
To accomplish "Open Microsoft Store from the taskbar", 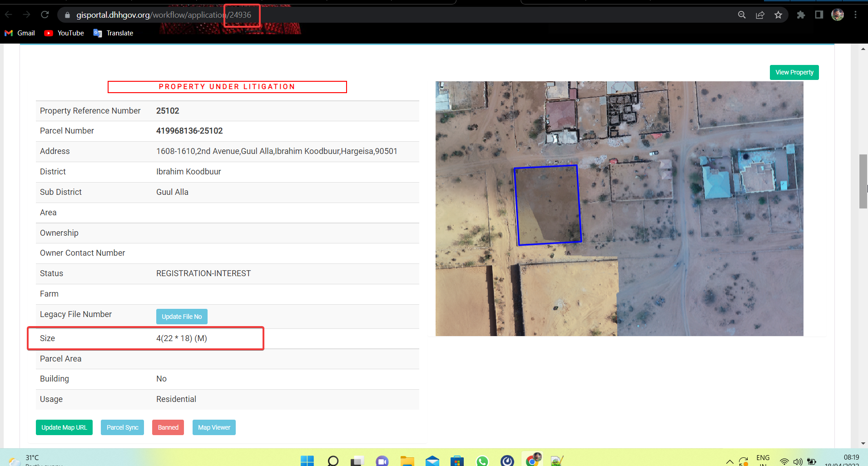I will (457, 461).
